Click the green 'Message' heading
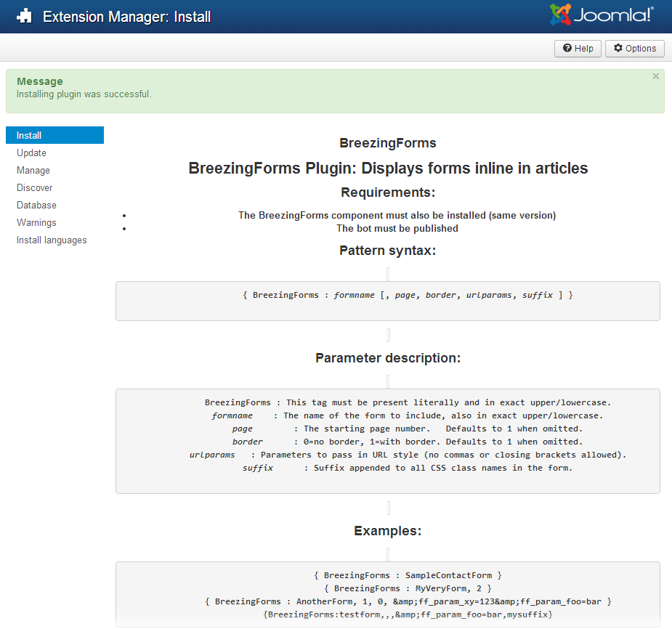The image size is (672, 629). tap(40, 81)
